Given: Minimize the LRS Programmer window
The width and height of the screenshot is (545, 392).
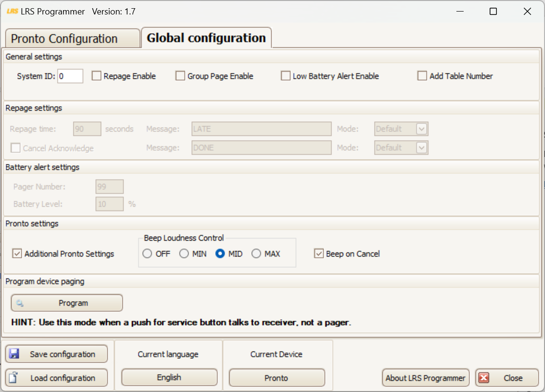Looking at the screenshot, I should [x=460, y=12].
